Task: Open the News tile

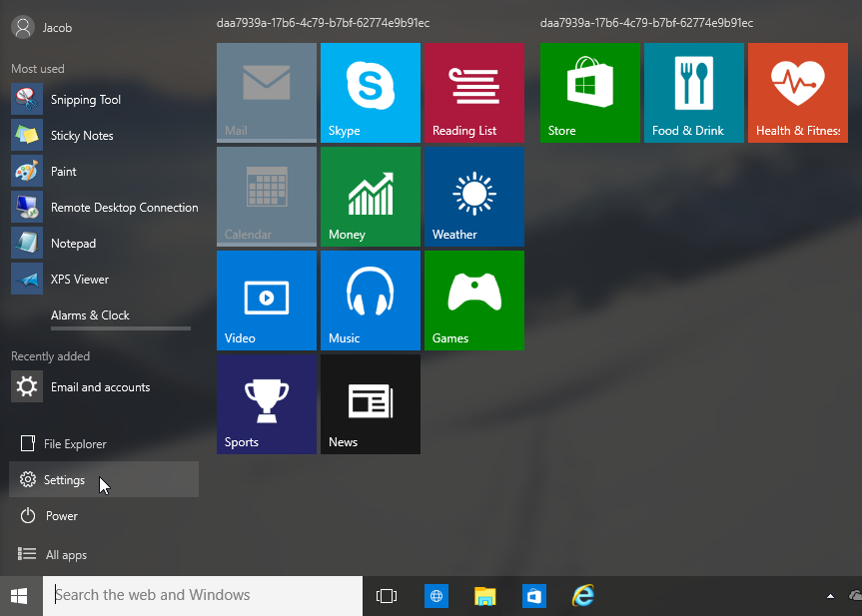Action: pos(371,404)
